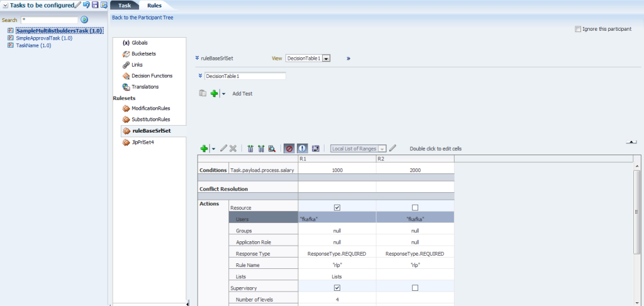Open add dropdown arrow in decision table toolbar
The image size is (644, 306).
pyautogui.click(x=214, y=148)
